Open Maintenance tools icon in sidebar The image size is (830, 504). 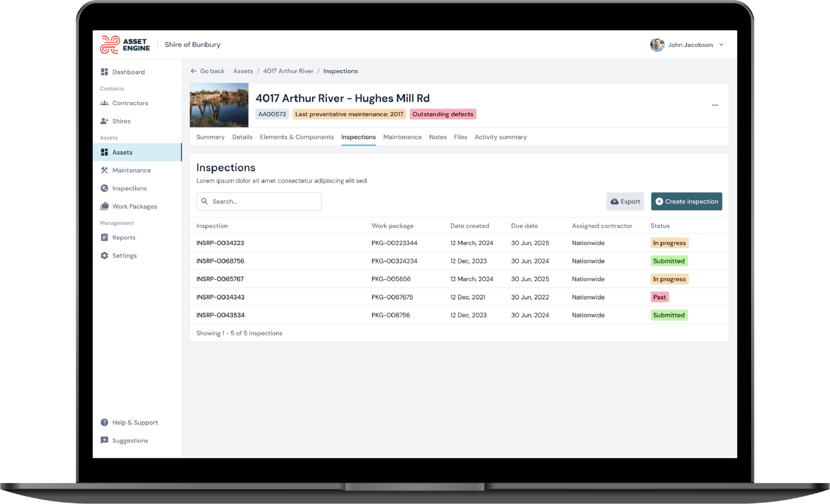[104, 170]
